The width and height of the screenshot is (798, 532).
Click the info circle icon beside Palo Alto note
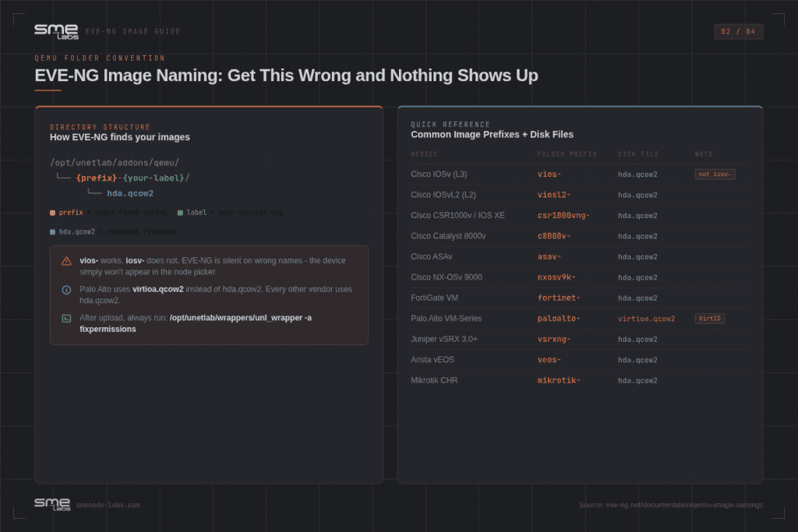[67, 290]
